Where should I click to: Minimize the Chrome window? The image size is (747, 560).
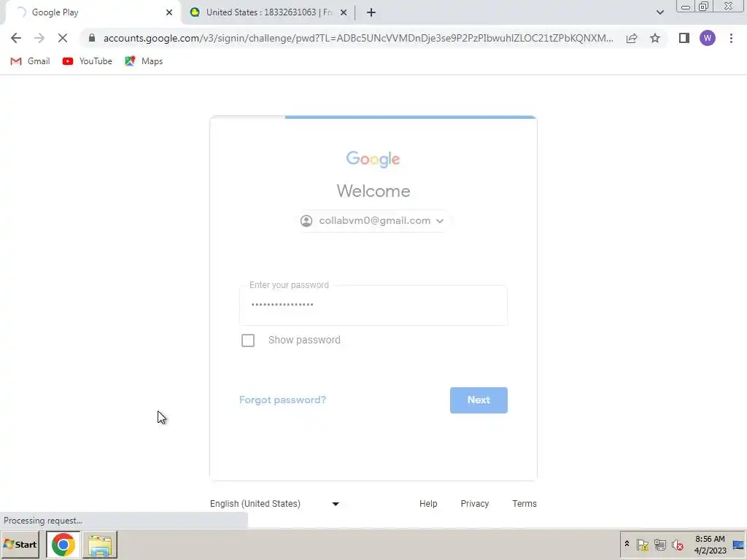[x=686, y=6]
